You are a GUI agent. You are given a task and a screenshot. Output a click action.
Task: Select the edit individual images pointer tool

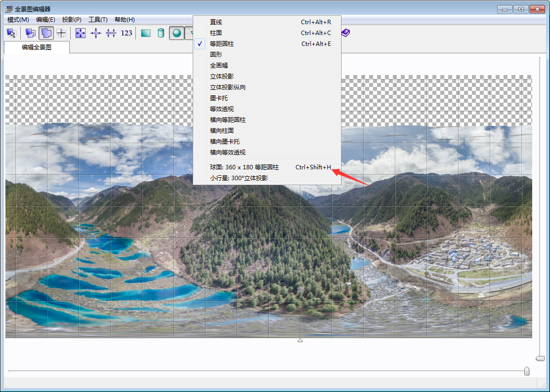click(11, 33)
